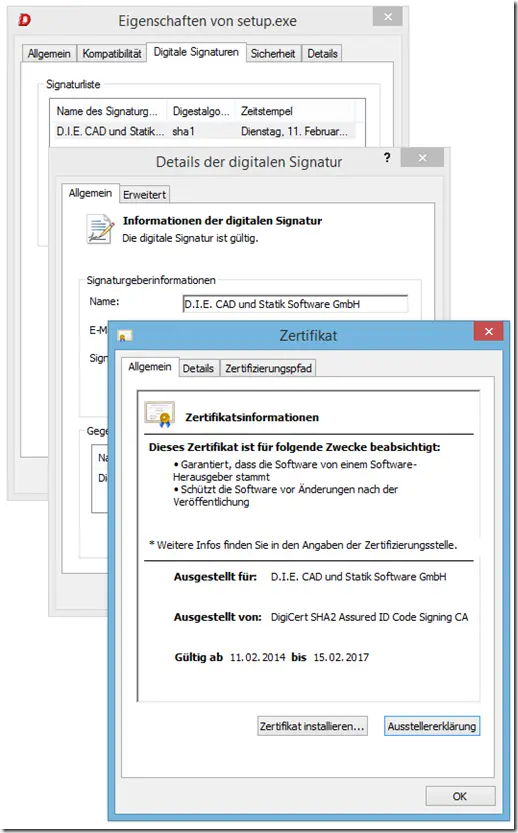Click the help question mark in signature details
518x833 pixels.
click(x=387, y=157)
